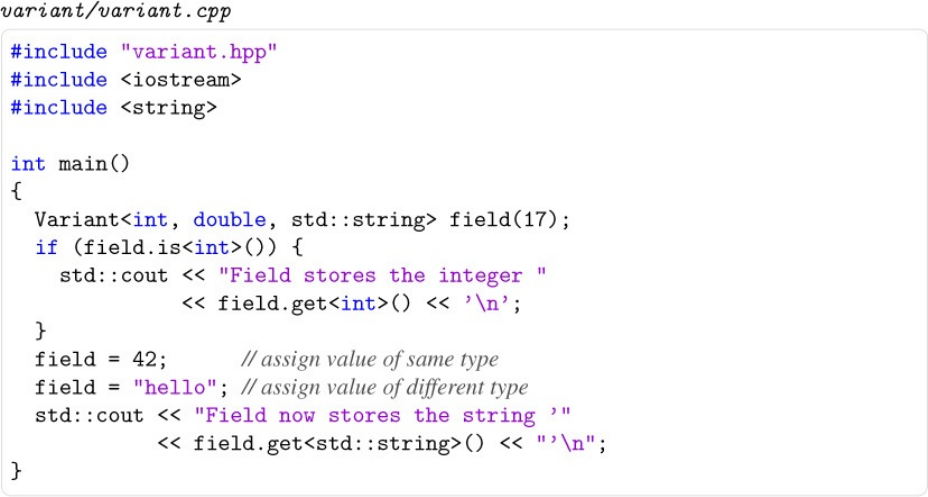Click the double keyword in template arguments
This screenshot has width=928, height=497.
point(229,220)
